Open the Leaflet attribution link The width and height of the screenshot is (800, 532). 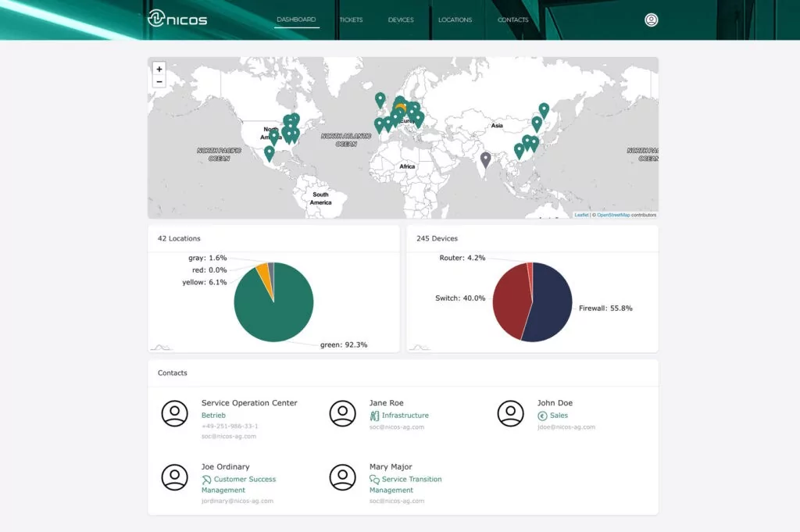click(x=581, y=216)
